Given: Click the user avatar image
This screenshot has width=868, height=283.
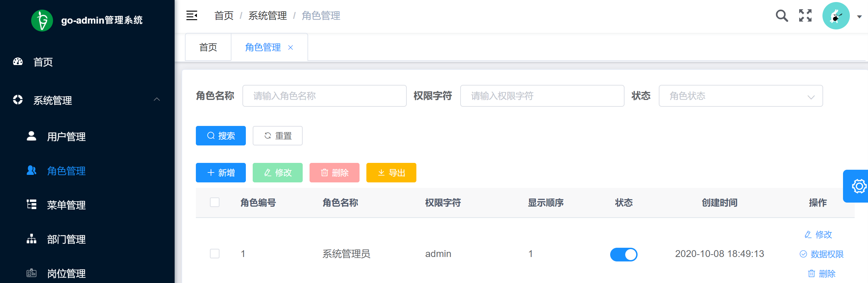Looking at the screenshot, I should point(835,16).
